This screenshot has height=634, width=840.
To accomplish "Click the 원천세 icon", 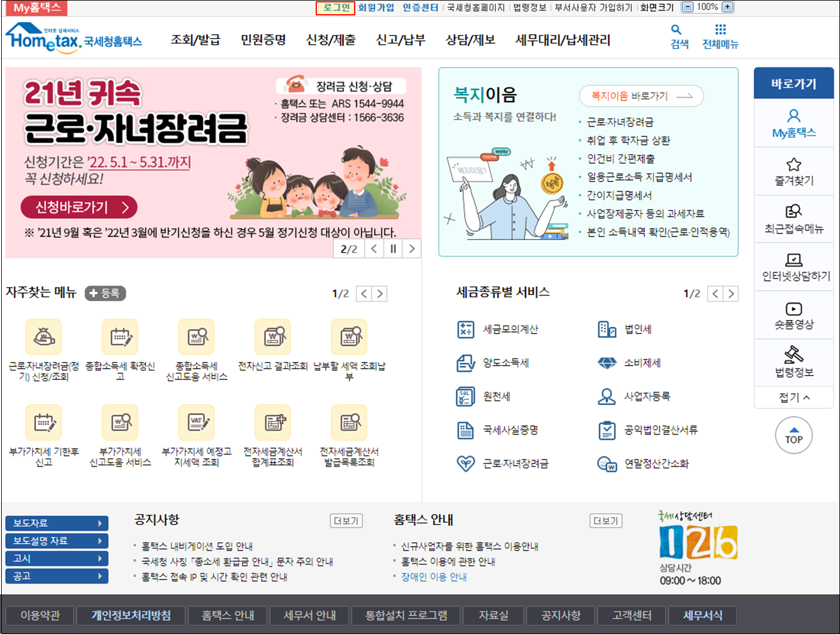I will pos(466,397).
